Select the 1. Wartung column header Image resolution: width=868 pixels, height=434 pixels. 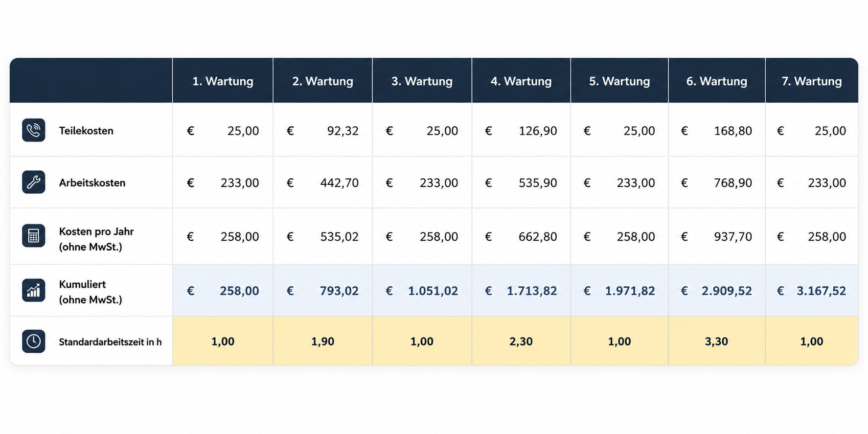tap(223, 81)
